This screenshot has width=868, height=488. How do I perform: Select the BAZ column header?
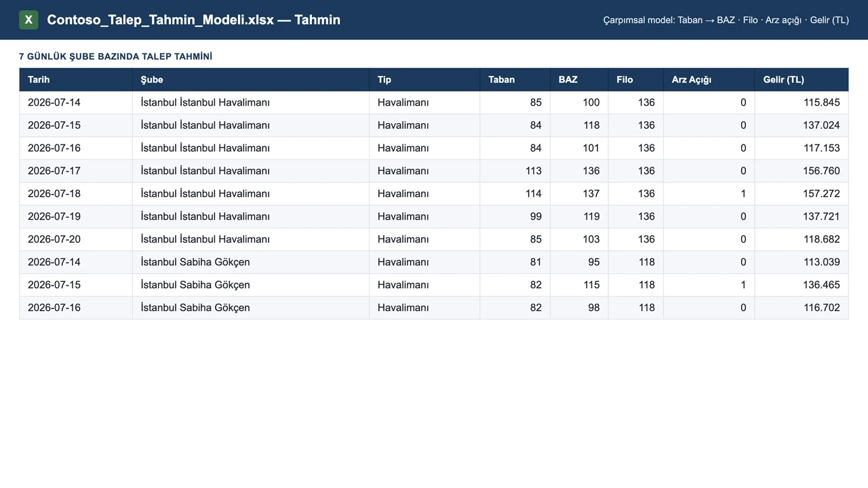click(579, 79)
